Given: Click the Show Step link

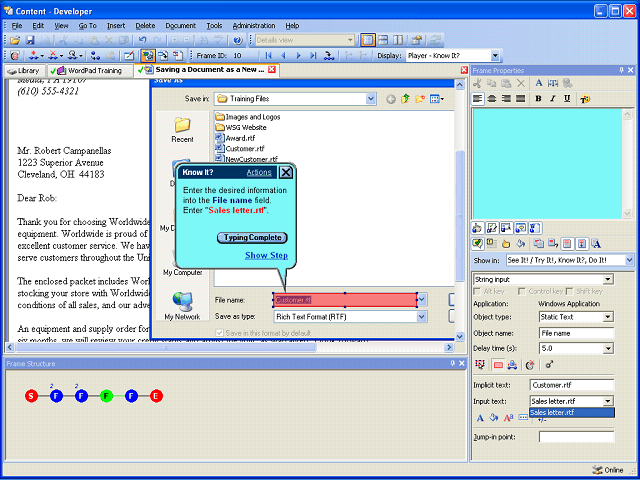Looking at the screenshot, I should pos(266,256).
